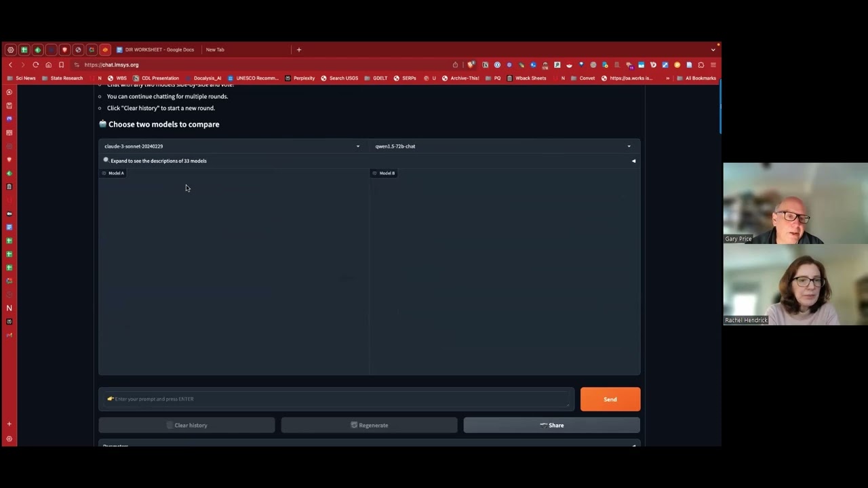Switch to the DIR WORKSHEET Google Docs tab
Screen dimensions: 868x488
155,49
